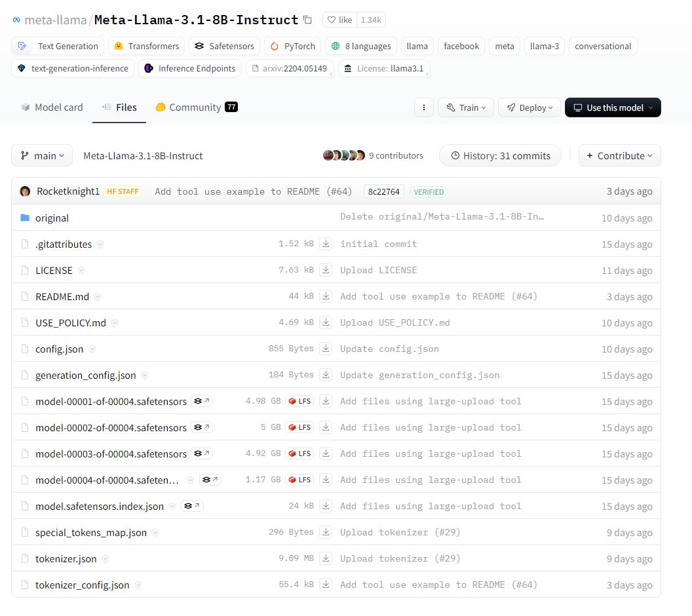Viewport: 692px width, 616px height.
Task: Open the USE_POLICY.md file
Action: [x=71, y=322]
